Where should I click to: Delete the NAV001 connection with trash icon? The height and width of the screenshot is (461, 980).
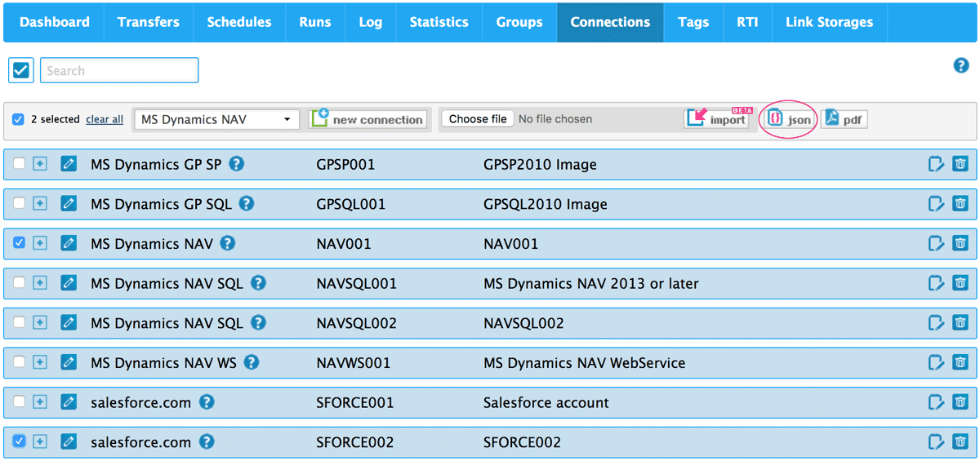(960, 243)
